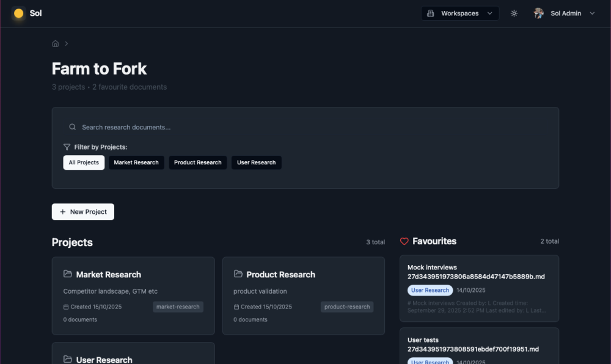Viewport: 611px width, 364px height.
Task: Select the All Projects filter
Action: pyautogui.click(x=84, y=162)
